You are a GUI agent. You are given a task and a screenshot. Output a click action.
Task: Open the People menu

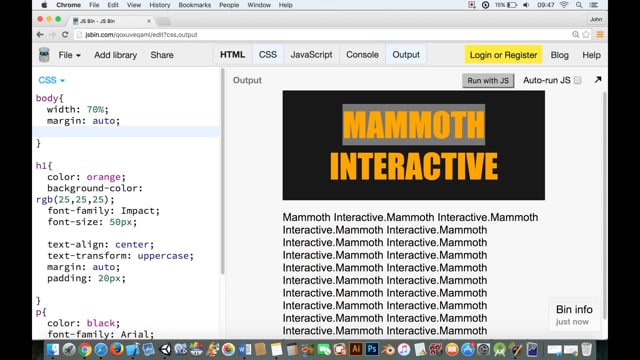(x=229, y=5)
